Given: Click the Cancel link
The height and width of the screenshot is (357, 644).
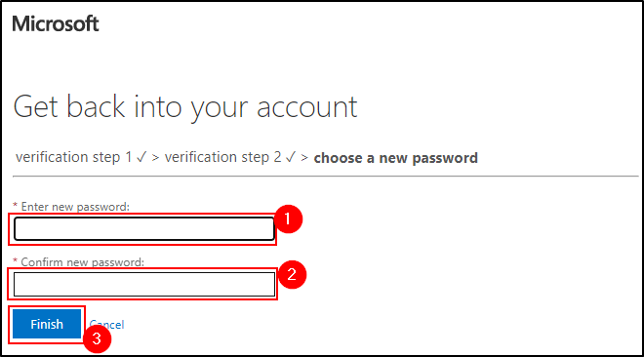Looking at the screenshot, I should point(106,325).
